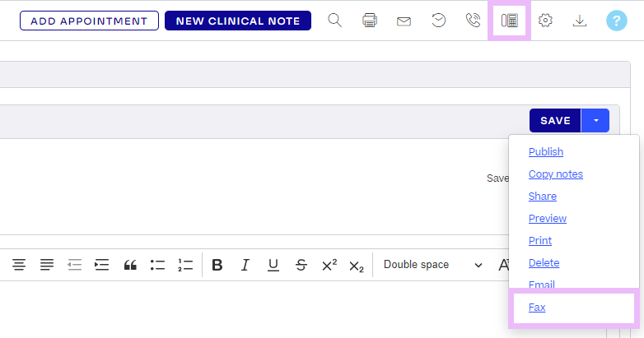Click the clock history icon
The image size is (644, 338).
pyautogui.click(x=439, y=21)
